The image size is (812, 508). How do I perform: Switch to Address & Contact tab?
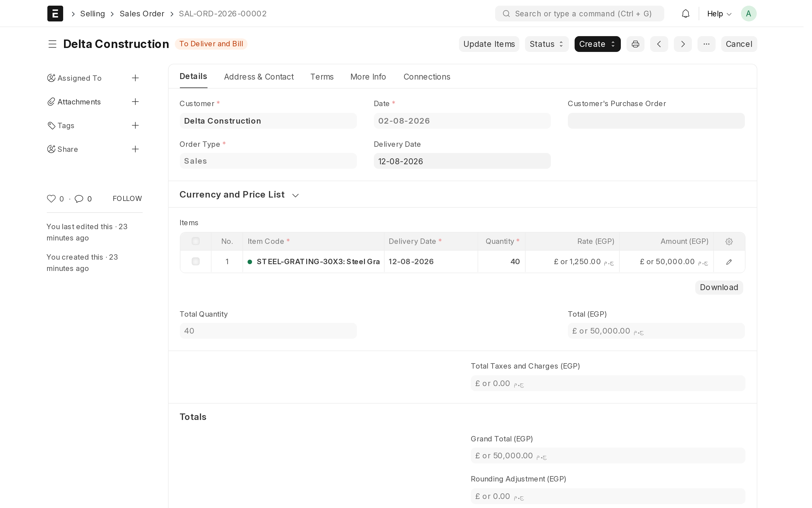[259, 76]
